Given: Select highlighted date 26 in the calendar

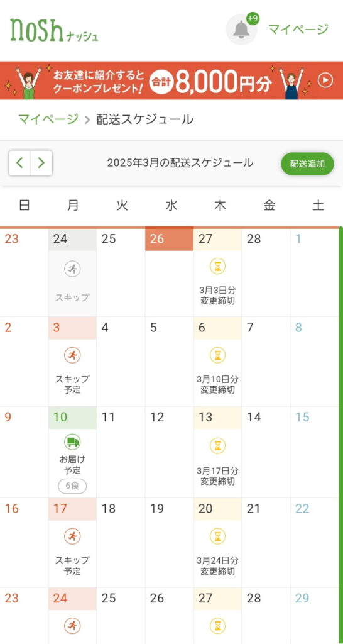Looking at the screenshot, I should (x=169, y=239).
